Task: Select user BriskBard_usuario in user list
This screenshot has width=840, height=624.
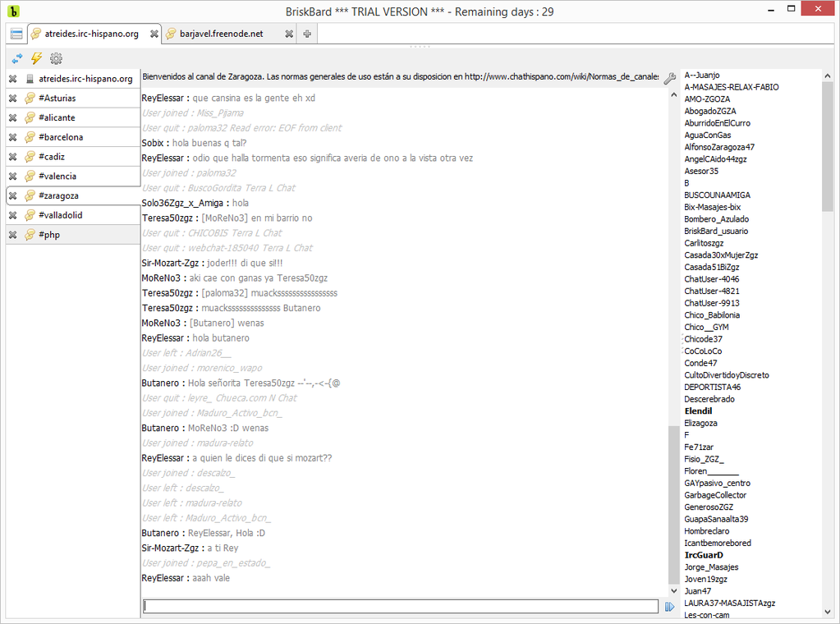Action: pyautogui.click(x=716, y=231)
